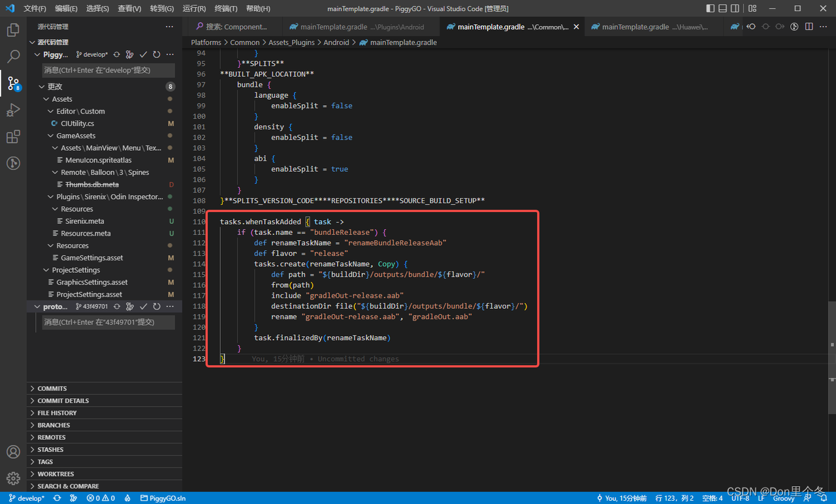Select the Source Control activity bar icon

point(13,83)
